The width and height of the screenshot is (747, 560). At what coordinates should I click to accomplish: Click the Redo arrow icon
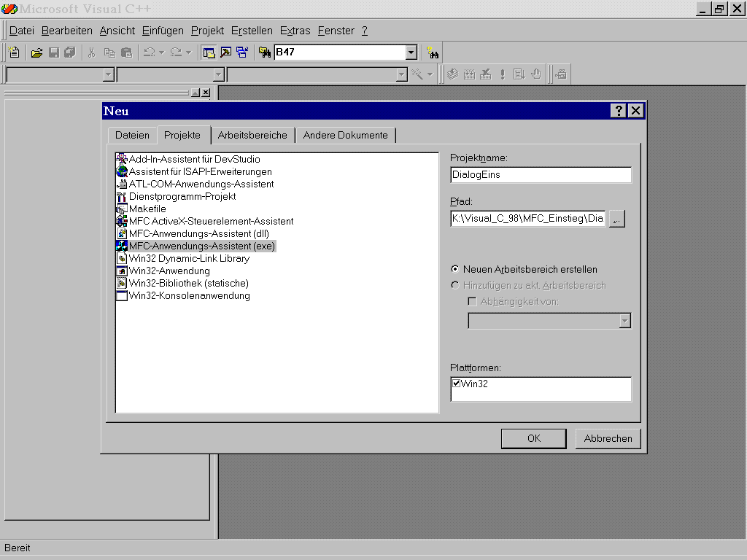(177, 52)
